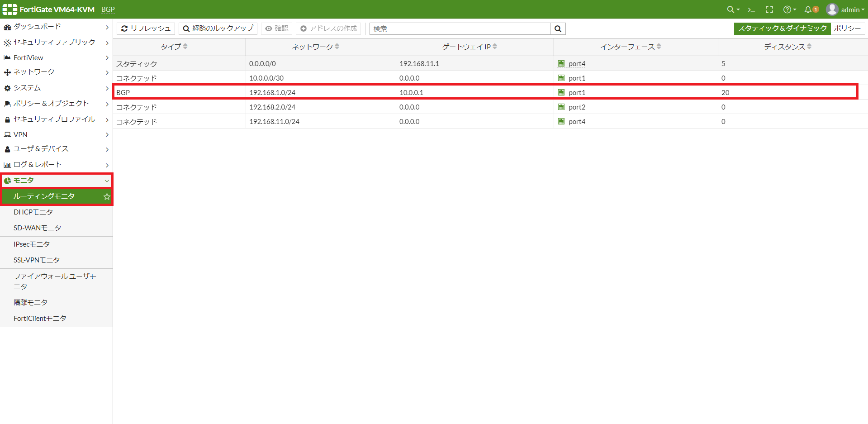The width and height of the screenshot is (868, 424).
Task: Click the port1 icon in 10.0.0.0/30 row
Action: [x=561, y=78]
